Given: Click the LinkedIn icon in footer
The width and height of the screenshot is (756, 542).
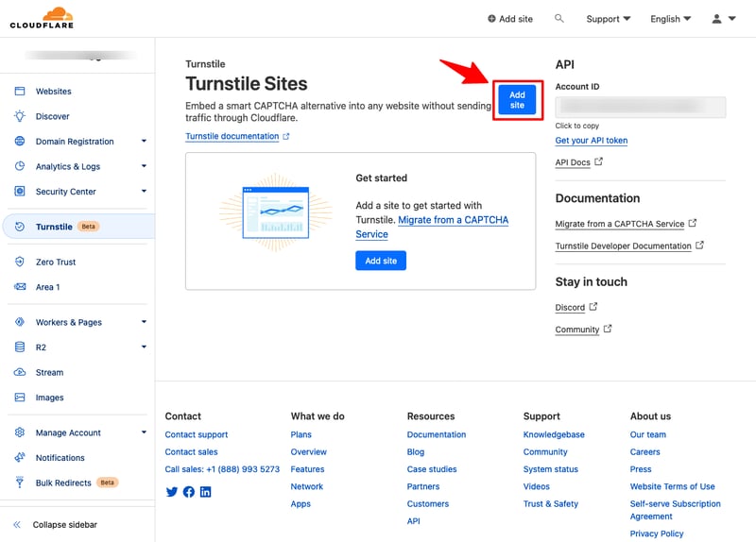Looking at the screenshot, I should click(x=206, y=492).
